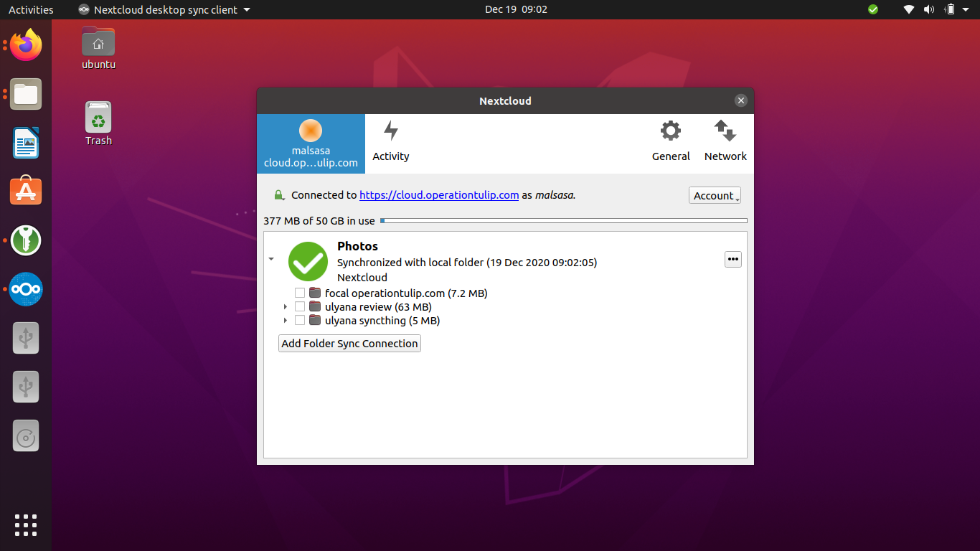Open the optical disc dock icon
Viewport: 980px width, 551px height.
point(26,435)
